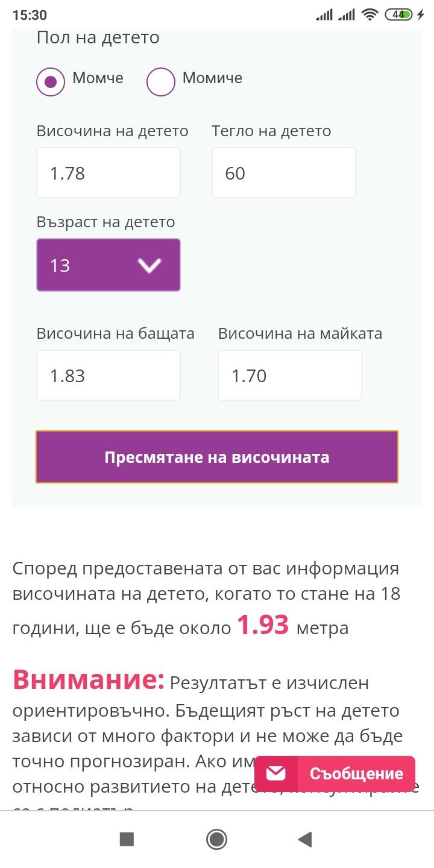Tap the Wi-Fi status icon

click(370, 14)
